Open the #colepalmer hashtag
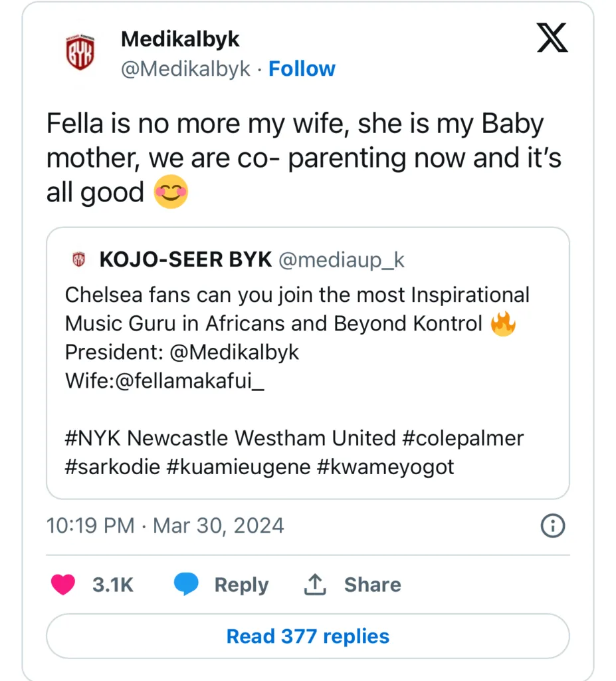This screenshot has width=616, height=681. pyautogui.click(x=462, y=438)
